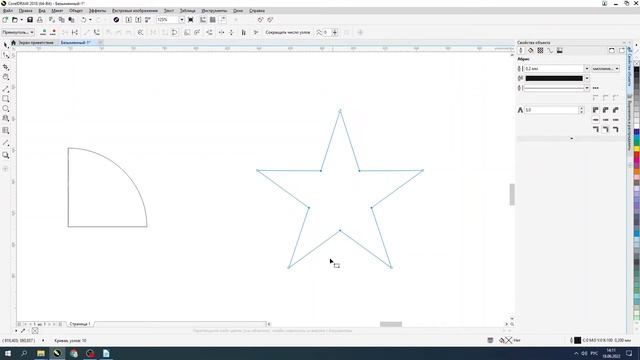
Task: Click the Import icon in toolbar
Action: (x=129, y=20)
